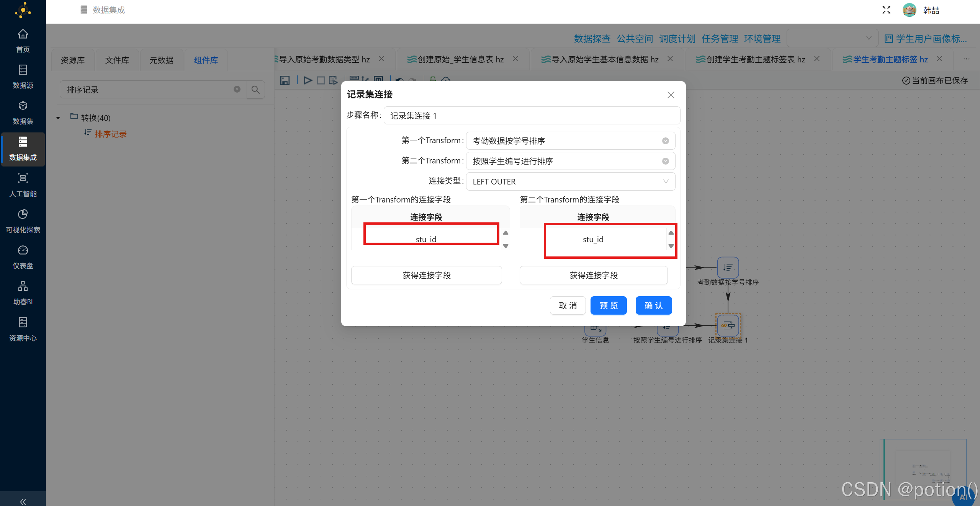Clear the 第一个Transform selection
980x506 pixels.
tap(666, 141)
